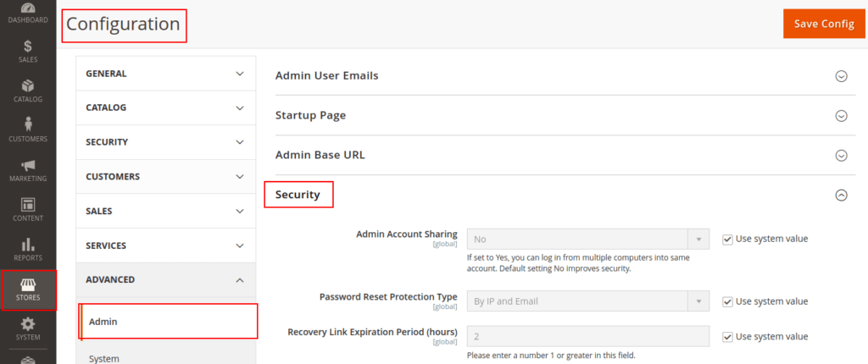Expand the Startup Page section
Screen dimensions: 868x364
tap(841, 116)
